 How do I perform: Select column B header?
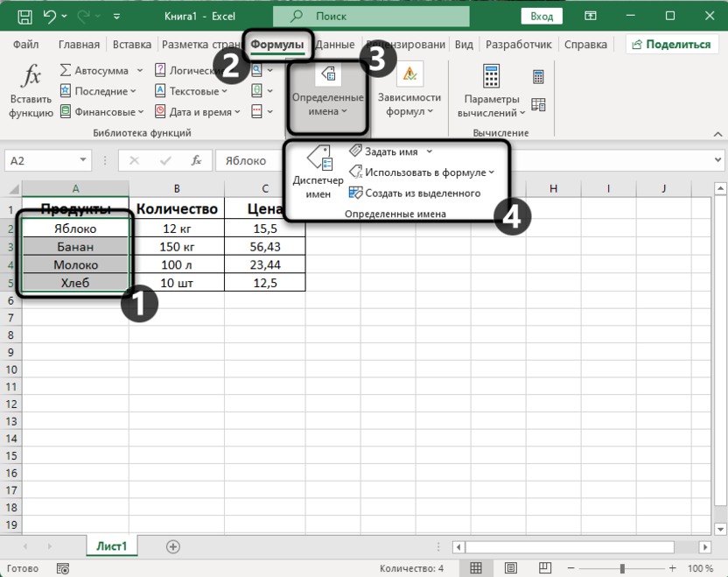(177, 188)
